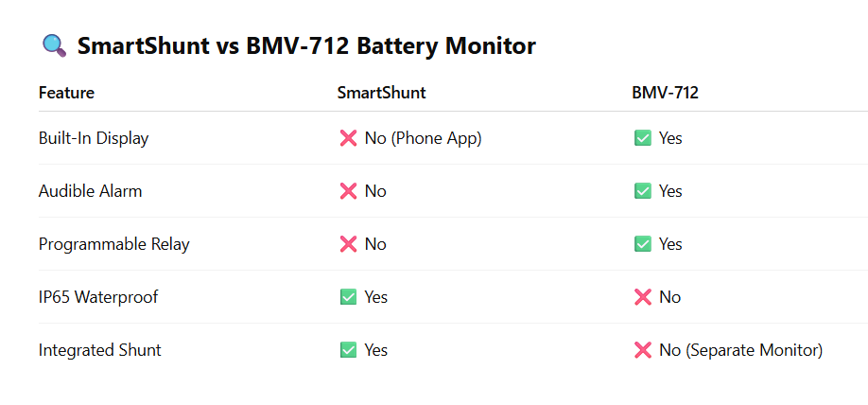868x405 pixels.
Task: Select the Feature column header
Action: (x=66, y=93)
